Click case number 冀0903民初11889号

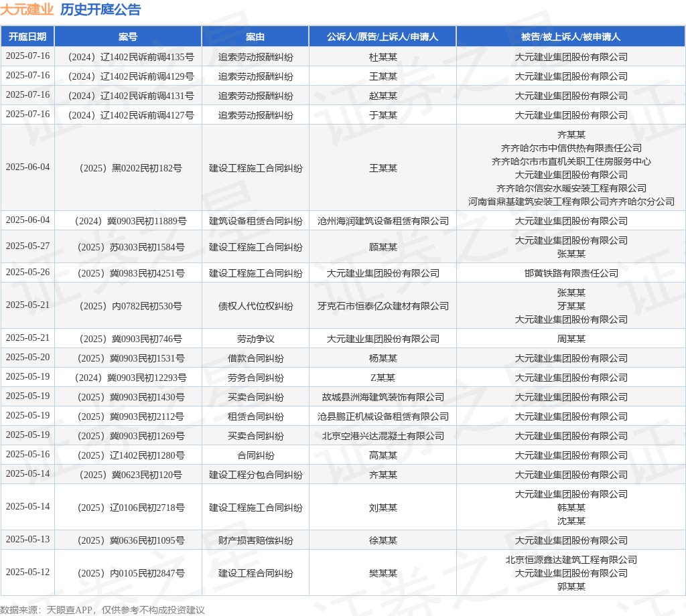[x=131, y=221]
